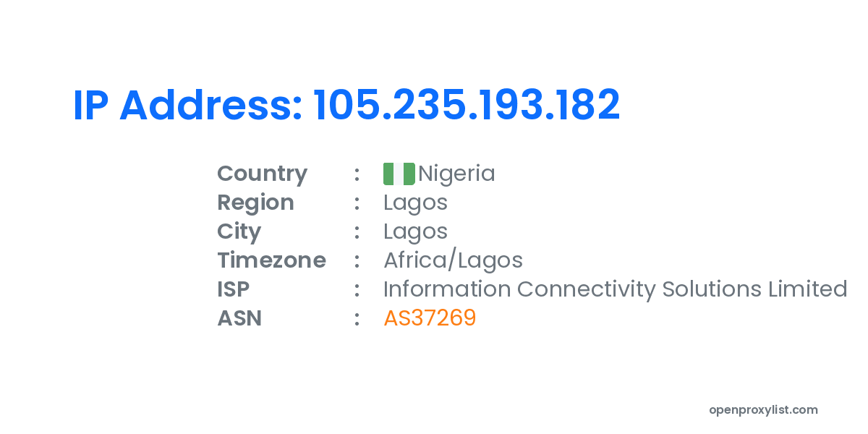Click the colon beside the ASN label
This screenshot has height=434, width=868.
(357, 319)
